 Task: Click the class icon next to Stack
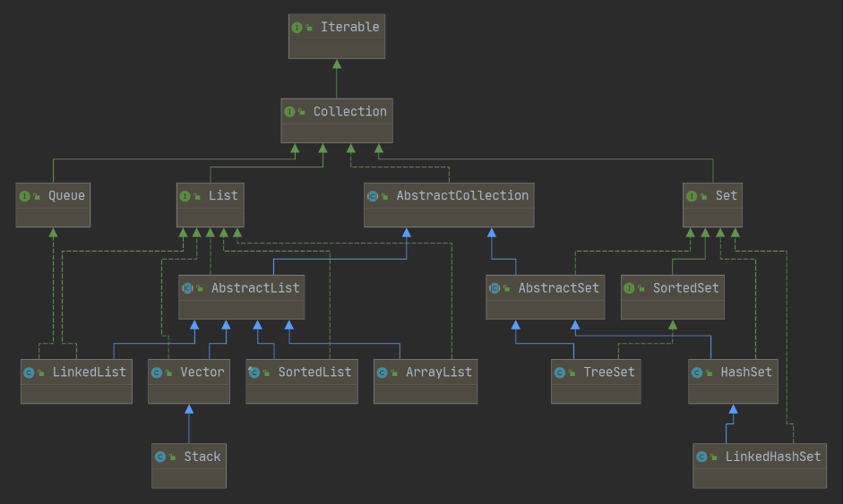tap(160, 457)
